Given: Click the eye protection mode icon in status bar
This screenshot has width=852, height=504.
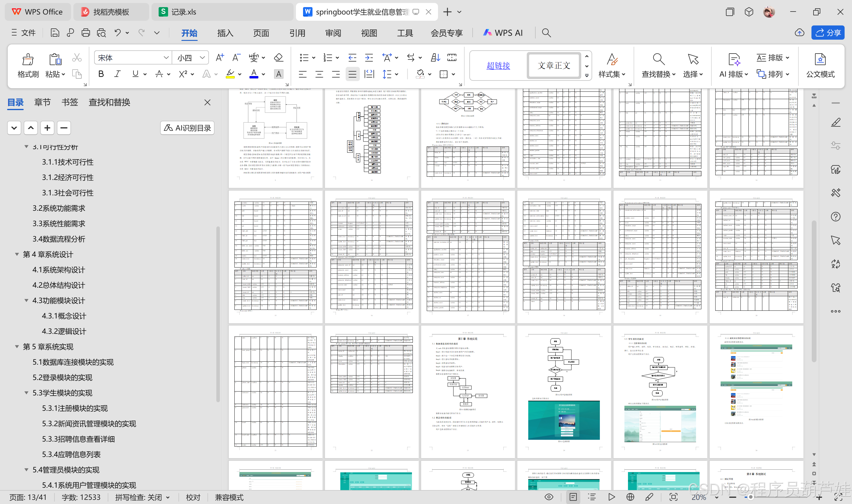Looking at the screenshot, I should pos(549,497).
